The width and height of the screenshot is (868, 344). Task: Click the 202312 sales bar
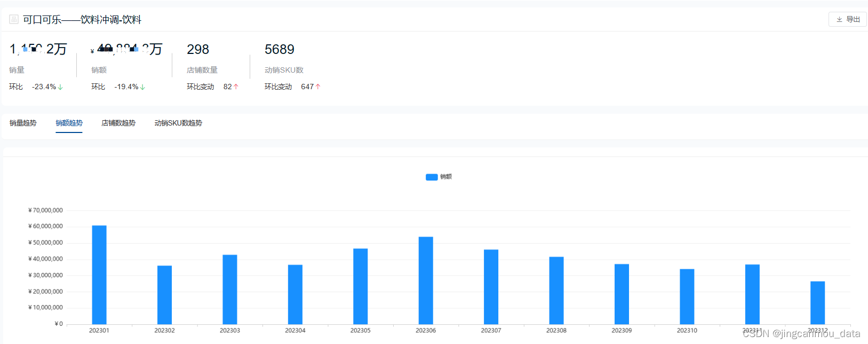point(818,303)
